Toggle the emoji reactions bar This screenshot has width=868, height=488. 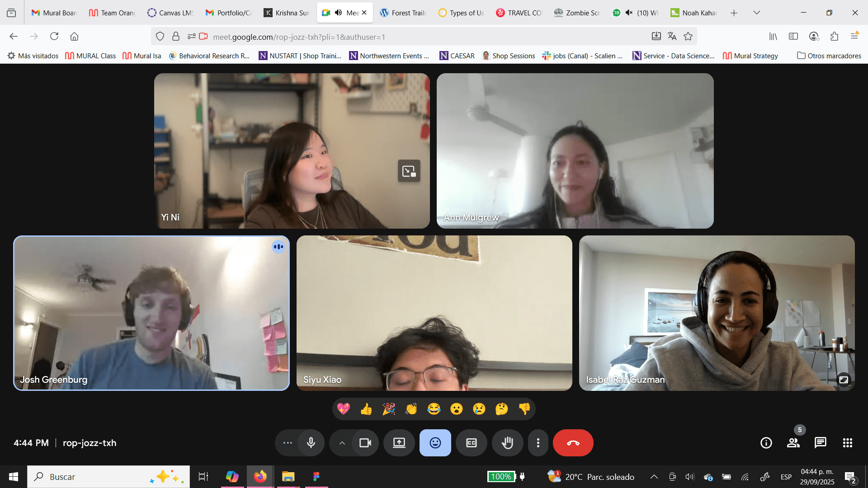click(435, 443)
